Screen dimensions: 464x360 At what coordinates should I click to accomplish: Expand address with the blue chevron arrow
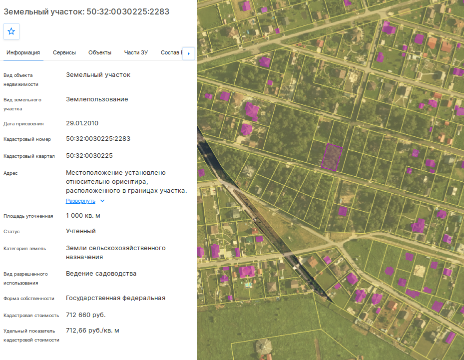coord(103,201)
